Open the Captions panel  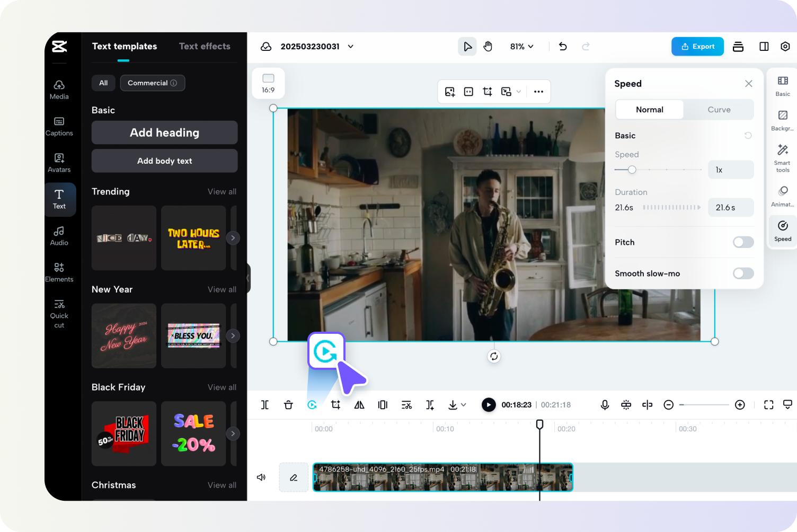click(59, 126)
